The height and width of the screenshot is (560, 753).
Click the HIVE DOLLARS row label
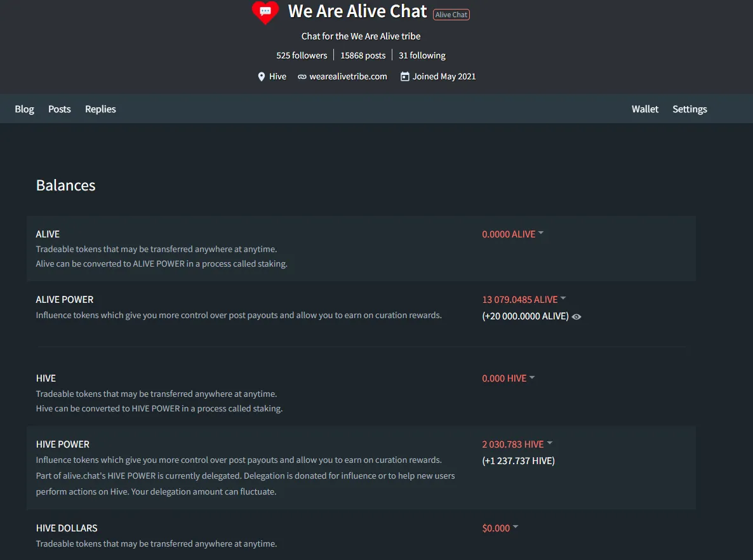pos(67,528)
